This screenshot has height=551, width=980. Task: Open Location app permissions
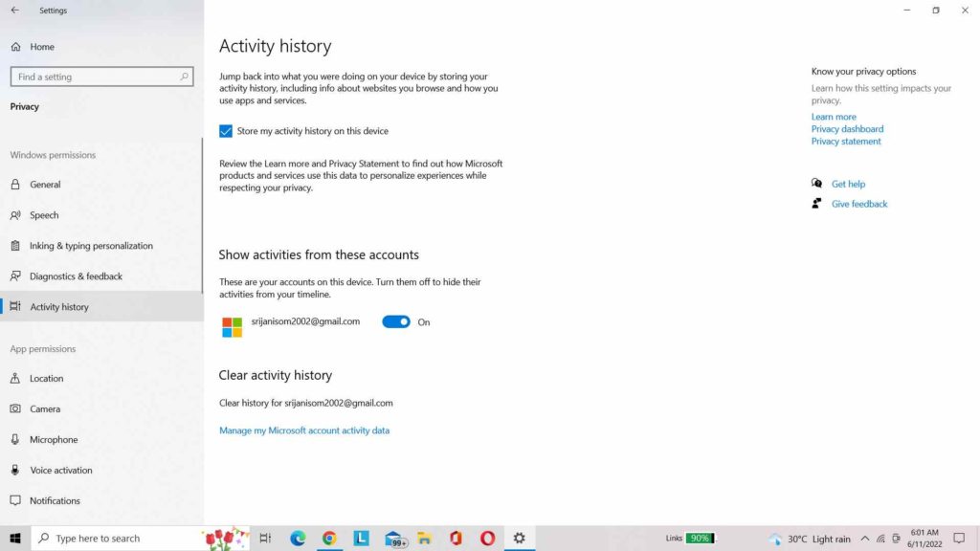45,378
